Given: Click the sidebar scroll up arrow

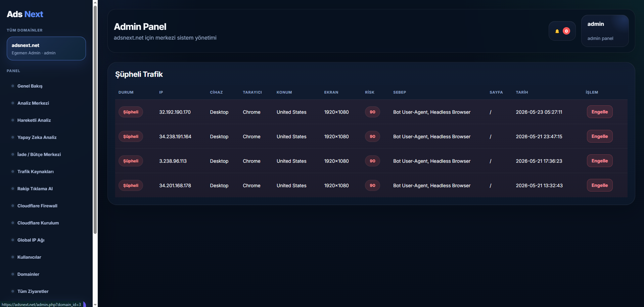Looking at the screenshot, I should pyautogui.click(x=95, y=2).
